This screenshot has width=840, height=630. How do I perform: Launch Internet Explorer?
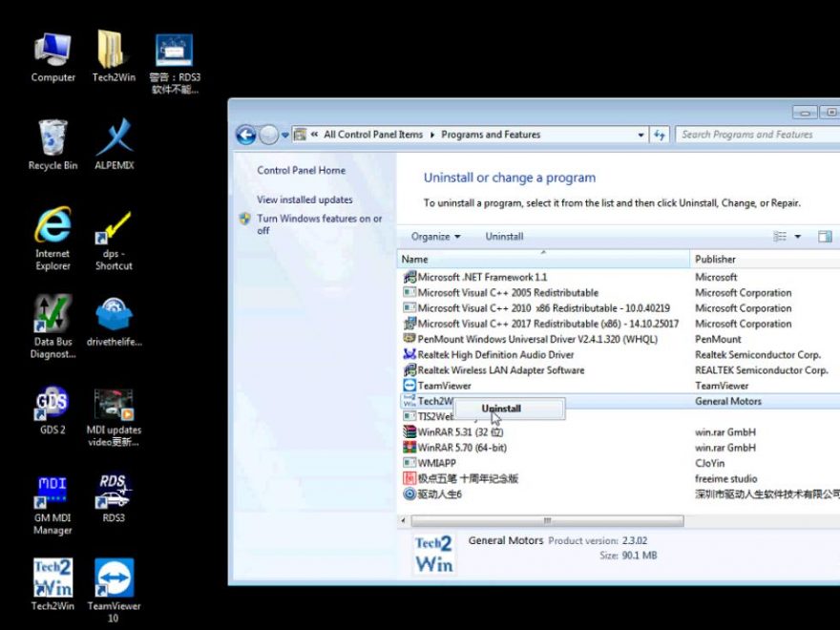(52, 239)
